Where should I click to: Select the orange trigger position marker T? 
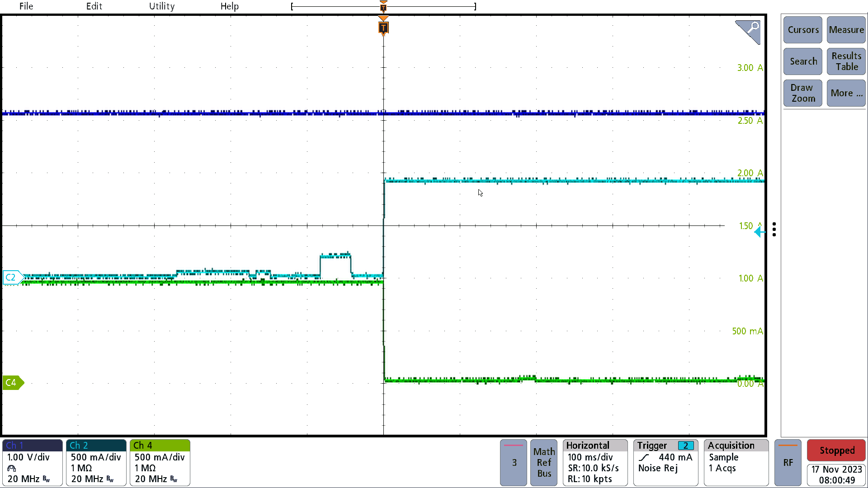383,28
